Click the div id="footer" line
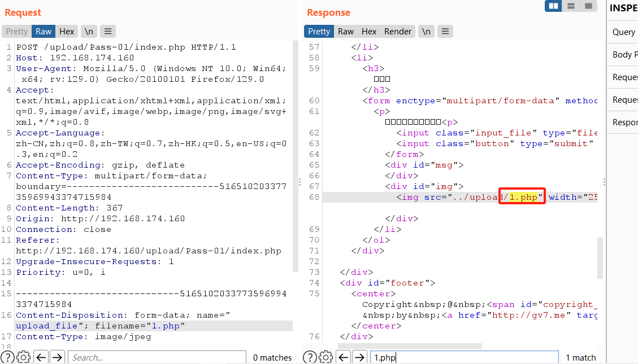 [388, 283]
